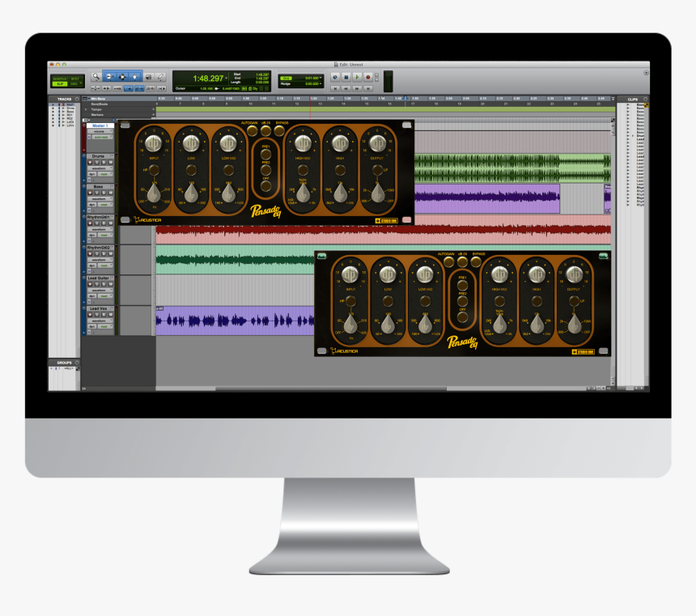Toggle BYPASS on the upper-left Pensado EQ
Screen dimensions: 696x616
point(280,130)
